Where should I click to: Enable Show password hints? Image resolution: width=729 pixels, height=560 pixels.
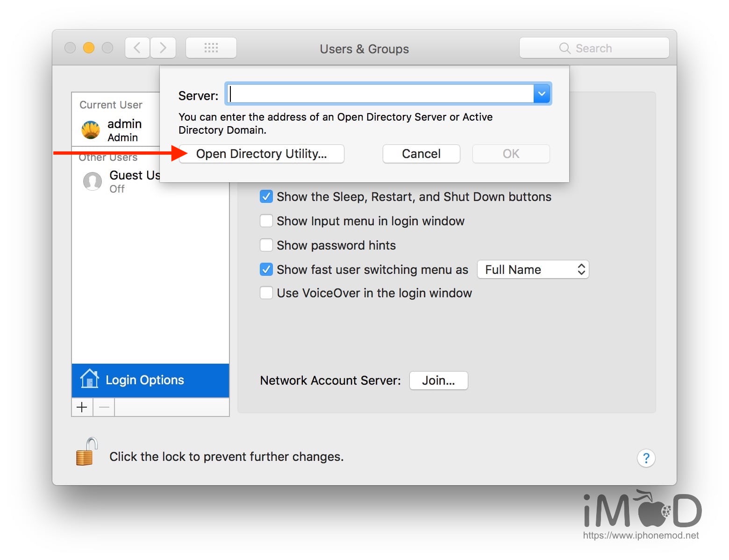(266, 245)
